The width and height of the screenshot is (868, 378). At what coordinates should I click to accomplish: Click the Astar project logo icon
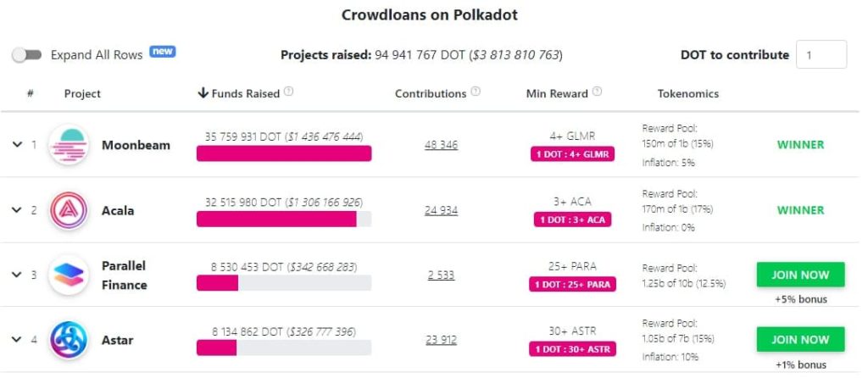tap(69, 340)
